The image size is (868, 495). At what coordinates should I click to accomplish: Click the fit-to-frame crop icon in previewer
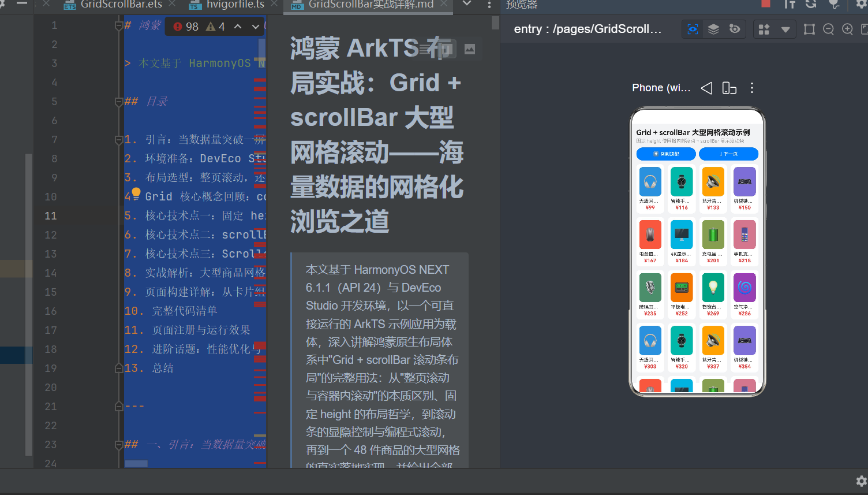coord(809,29)
